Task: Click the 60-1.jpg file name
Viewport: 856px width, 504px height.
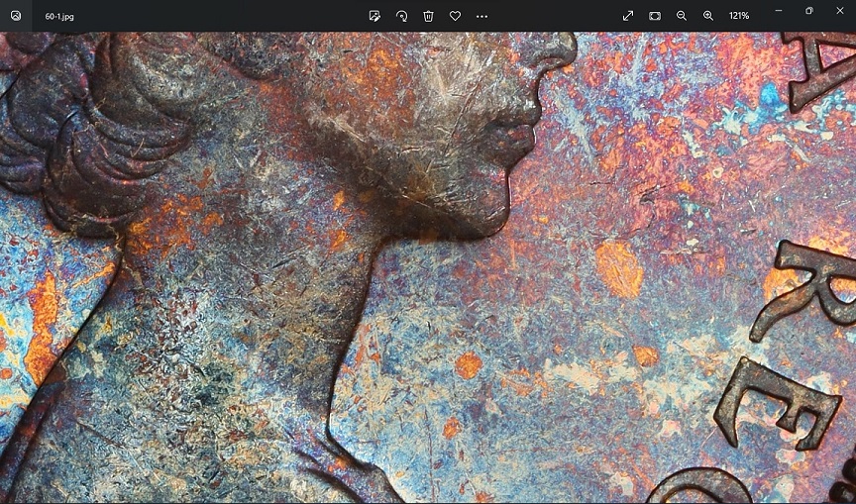Action: tap(59, 17)
